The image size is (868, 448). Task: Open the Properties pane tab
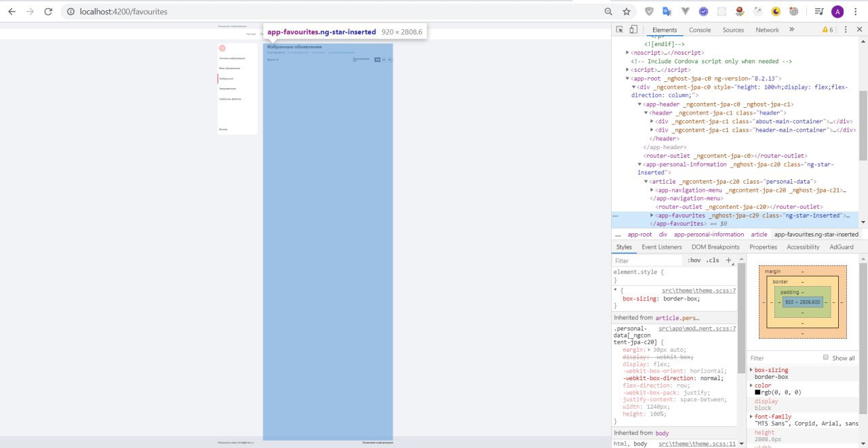[763, 247]
